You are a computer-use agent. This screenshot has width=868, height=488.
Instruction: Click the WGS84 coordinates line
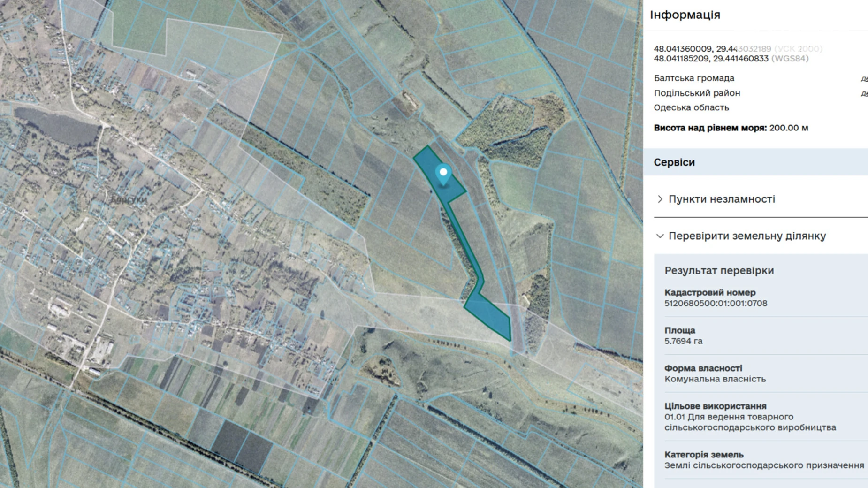click(731, 59)
